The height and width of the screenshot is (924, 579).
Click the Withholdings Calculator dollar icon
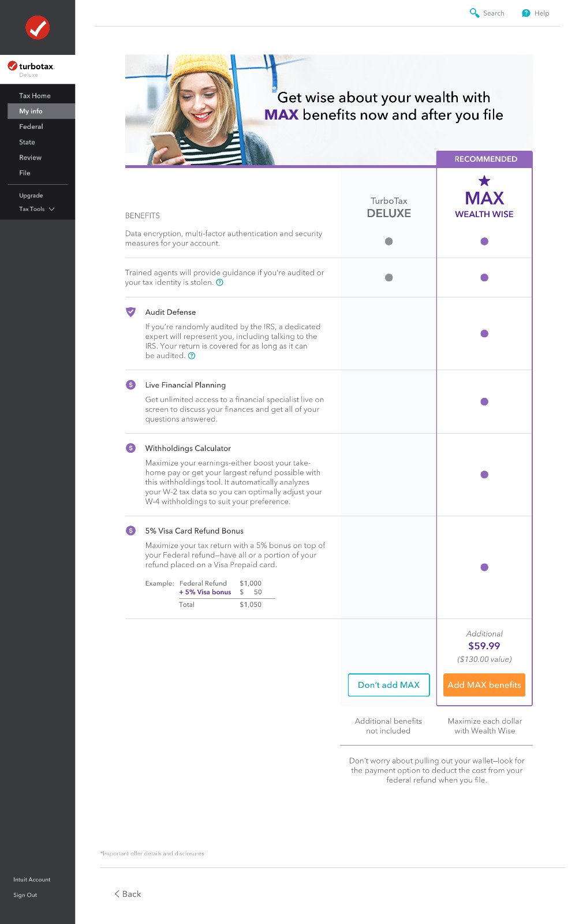131,448
